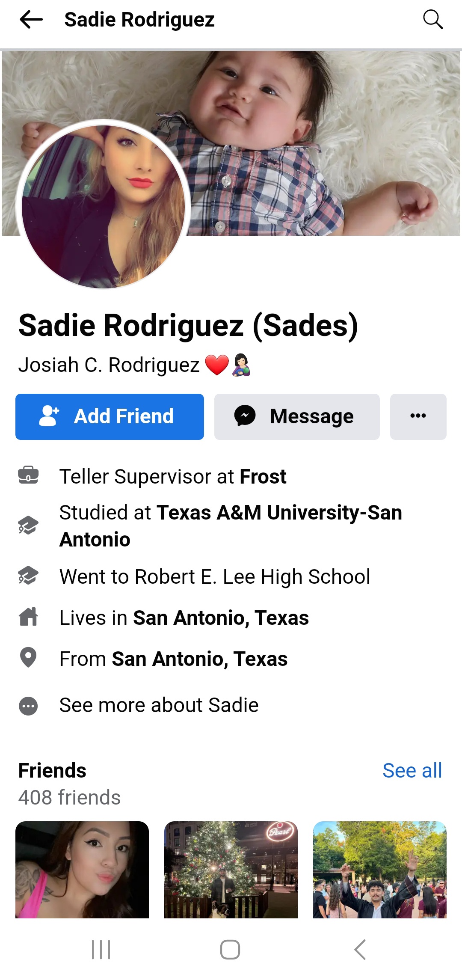Viewport: 462px width, 980px height.
Task: Open See all friends link
Action: 412,771
